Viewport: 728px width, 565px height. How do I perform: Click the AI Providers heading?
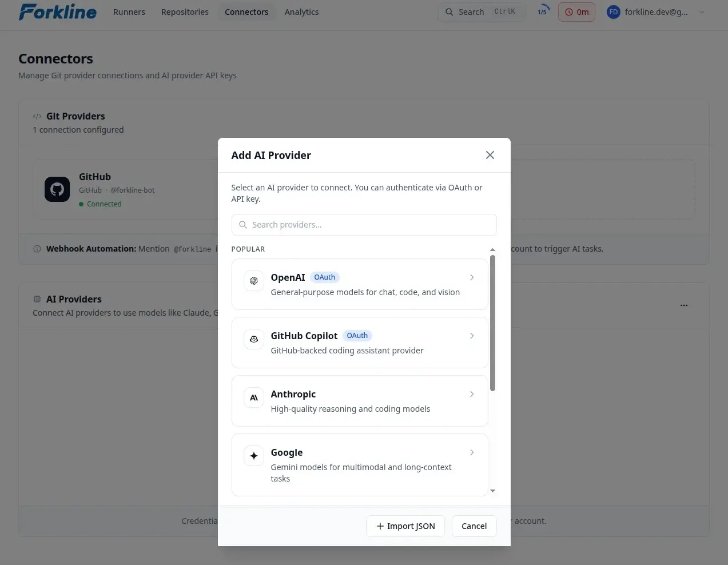(x=74, y=299)
